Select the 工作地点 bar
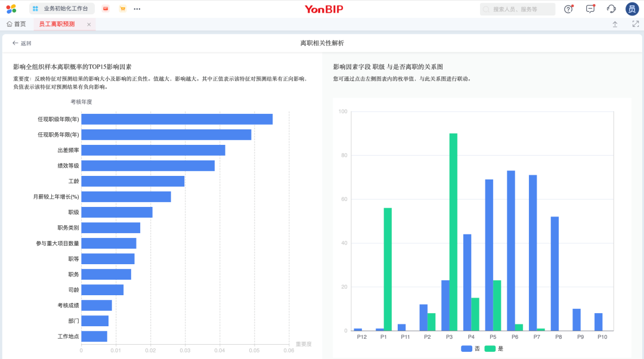The image size is (644, 359). pyautogui.click(x=94, y=336)
